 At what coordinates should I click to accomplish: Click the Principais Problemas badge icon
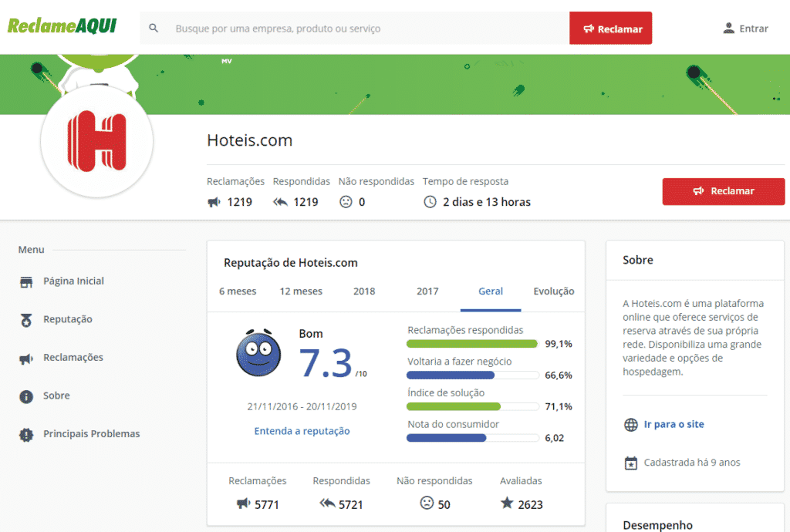click(26, 434)
